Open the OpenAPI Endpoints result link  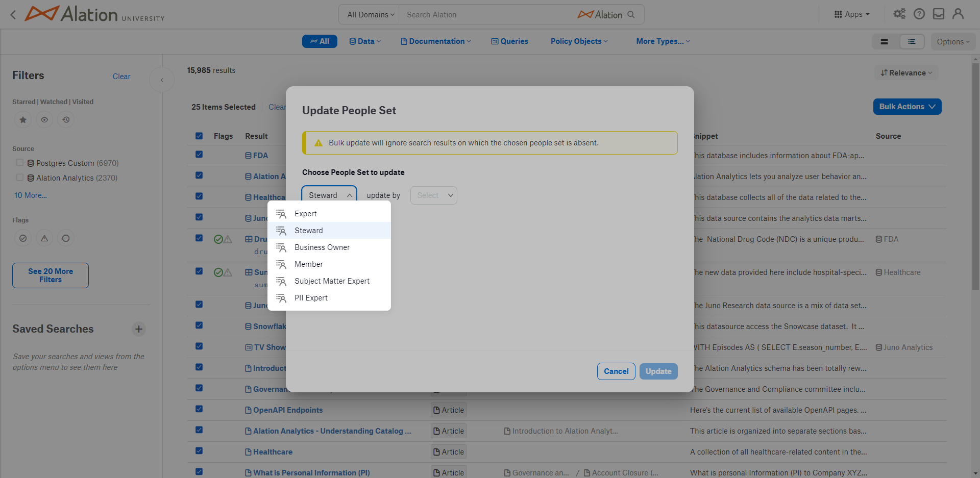tap(288, 410)
